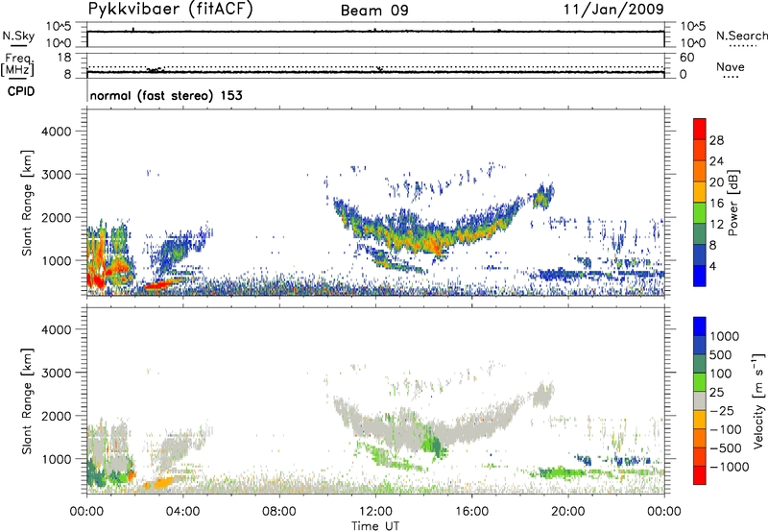Select the 'normal (fast stereo) 153' mode text

coord(166,95)
